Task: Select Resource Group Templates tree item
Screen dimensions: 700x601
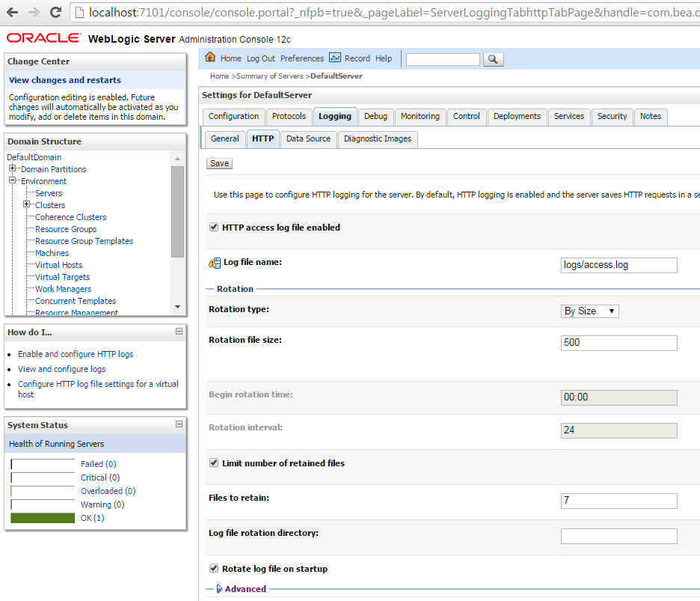Action: point(84,241)
